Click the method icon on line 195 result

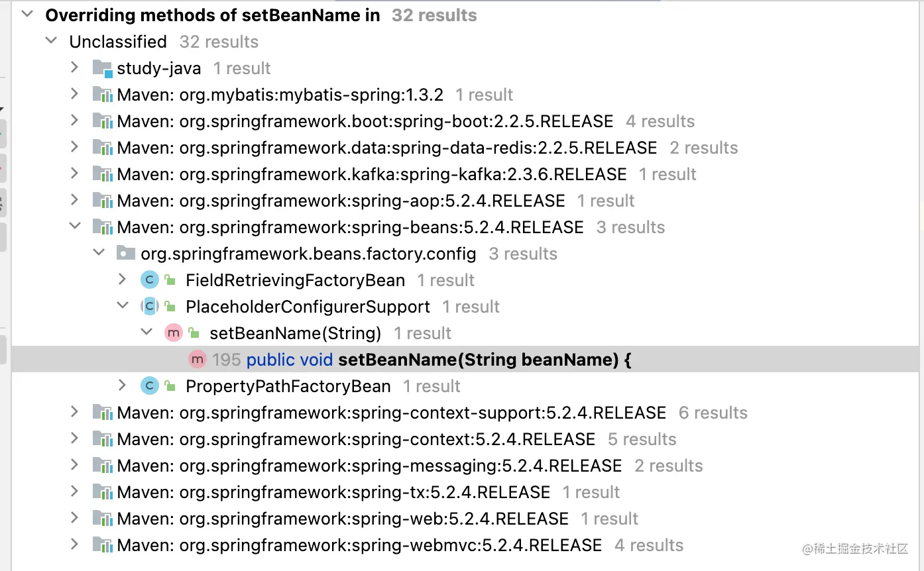coord(198,360)
